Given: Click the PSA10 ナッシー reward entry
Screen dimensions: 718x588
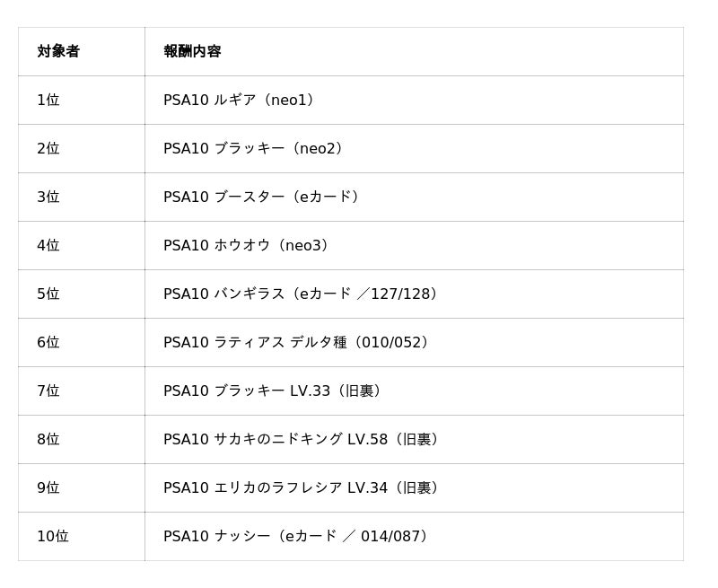Looking at the screenshot, I should pyautogui.click(x=298, y=536).
